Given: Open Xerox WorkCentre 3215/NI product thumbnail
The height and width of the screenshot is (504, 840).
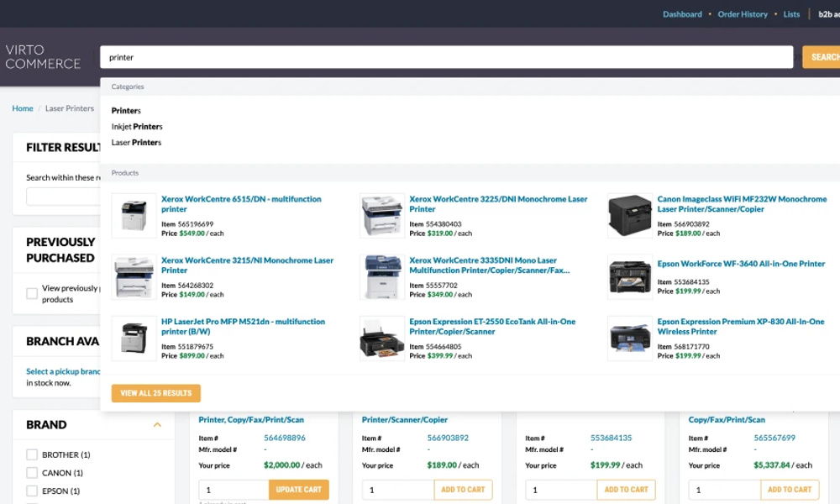Looking at the screenshot, I should tap(134, 277).
